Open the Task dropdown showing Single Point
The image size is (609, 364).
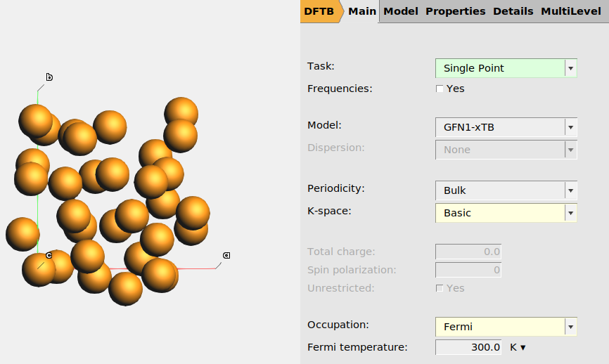[500, 68]
